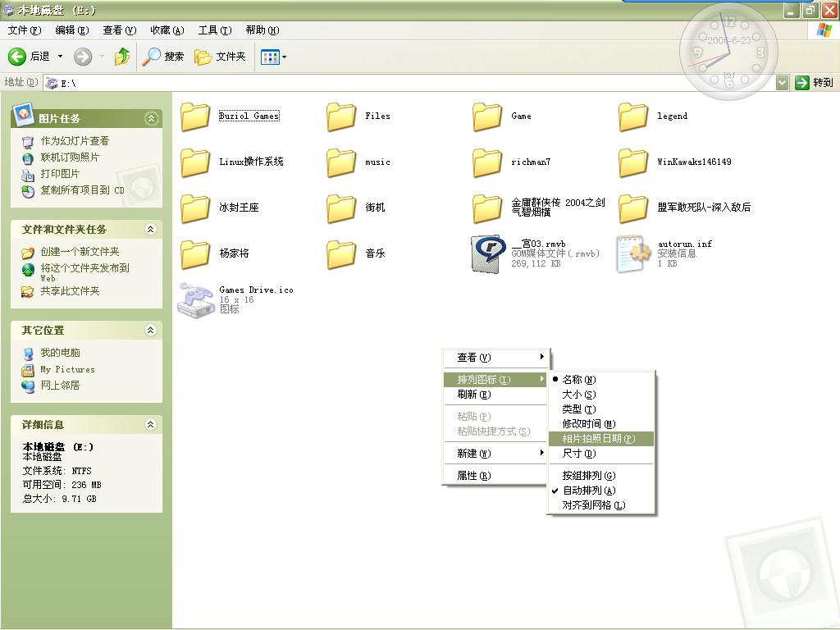The height and width of the screenshot is (630, 840).
Task: Open the Back button history dropdown arrow
Action: tap(60, 57)
